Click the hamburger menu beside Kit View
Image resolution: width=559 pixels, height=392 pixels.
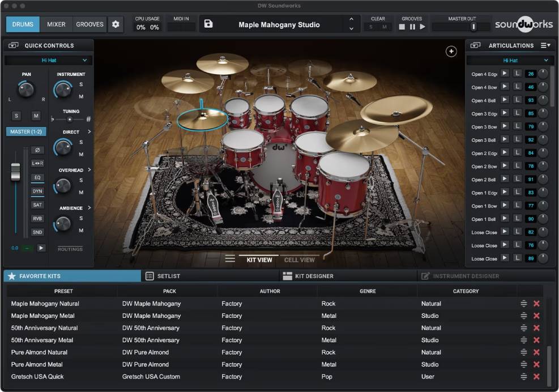click(x=230, y=258)
